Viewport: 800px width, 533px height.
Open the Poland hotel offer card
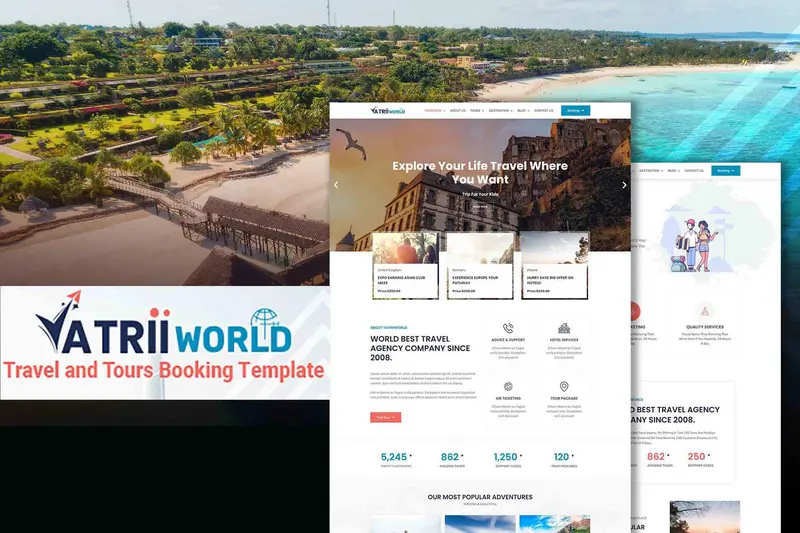tap(555, 265)
